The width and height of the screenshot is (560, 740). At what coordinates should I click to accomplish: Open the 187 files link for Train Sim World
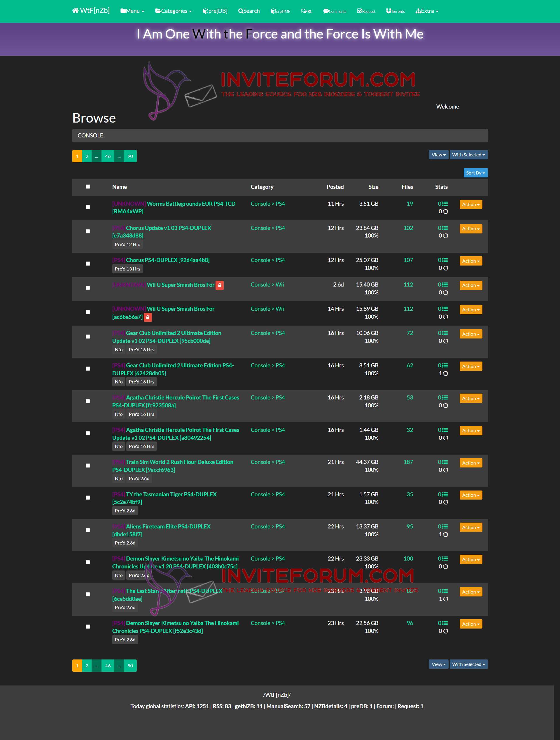click(x=408, y=462)
